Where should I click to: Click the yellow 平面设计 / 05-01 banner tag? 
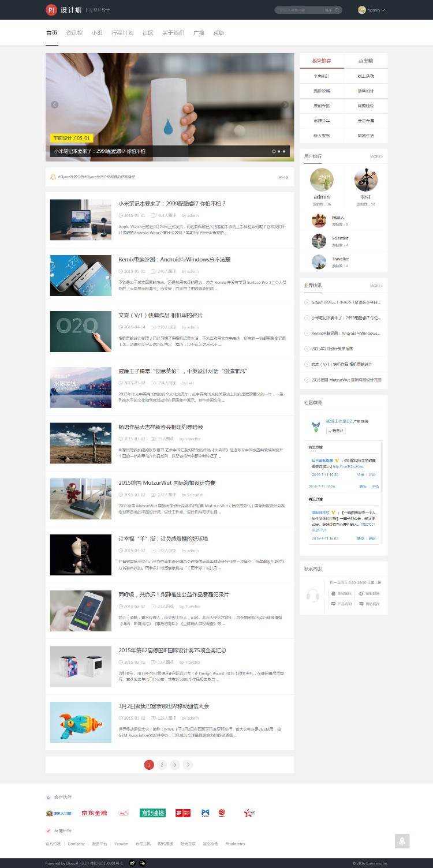tap(72, 139)
